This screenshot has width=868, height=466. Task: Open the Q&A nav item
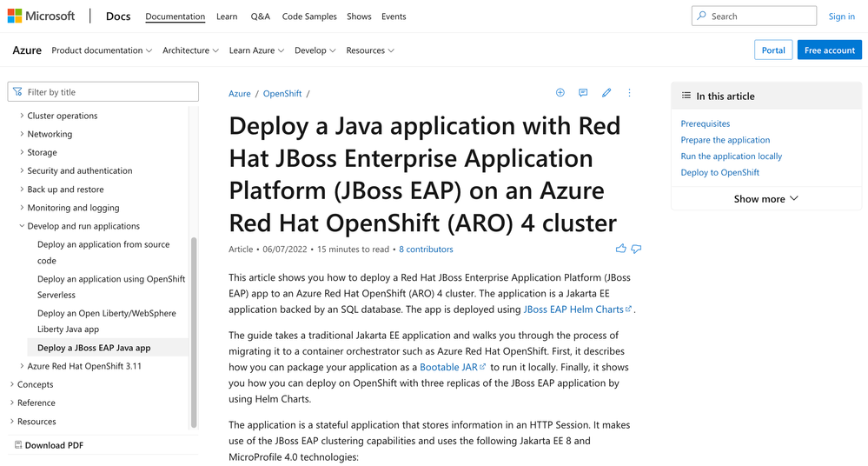click(260, 16)
